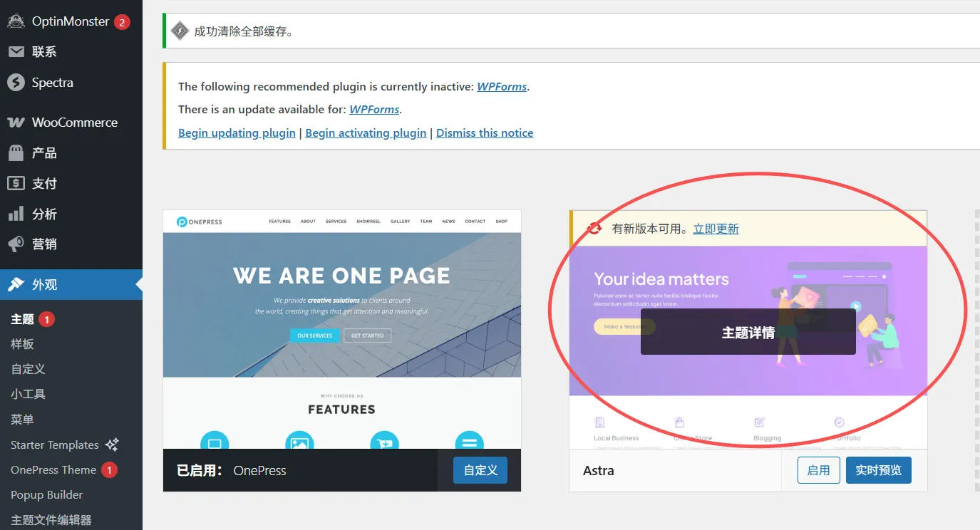Click the 产品 box icon
Viewport: 980px width, 530px height.
16,153
